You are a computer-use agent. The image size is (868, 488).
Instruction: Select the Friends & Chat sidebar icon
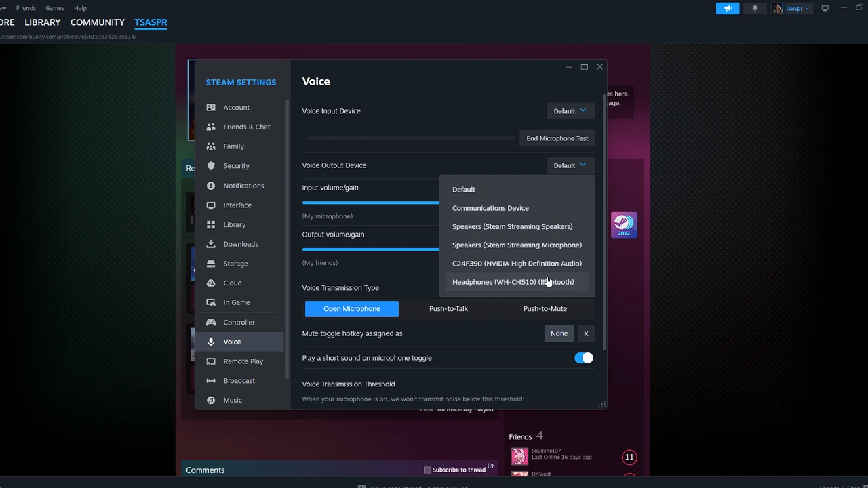pos(211,127)
